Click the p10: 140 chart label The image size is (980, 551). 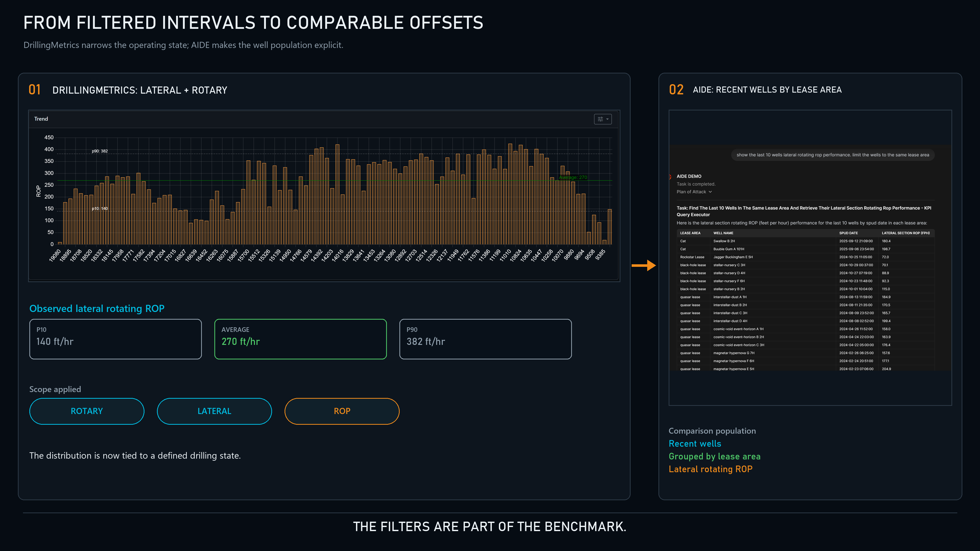(x=100, y=208)
